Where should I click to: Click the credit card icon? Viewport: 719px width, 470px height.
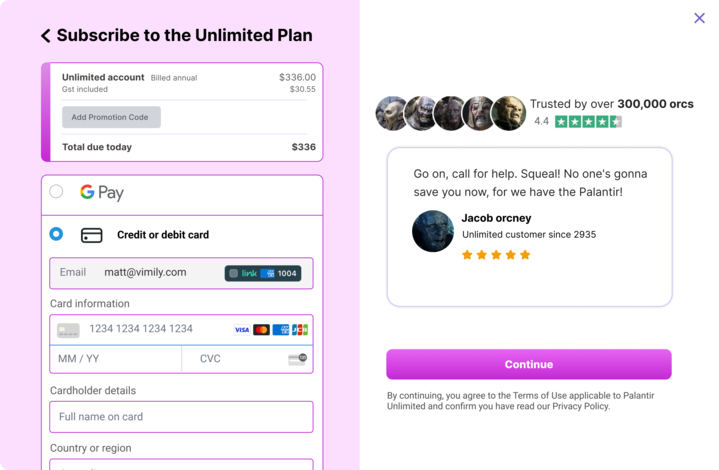[x=91, y=235]
